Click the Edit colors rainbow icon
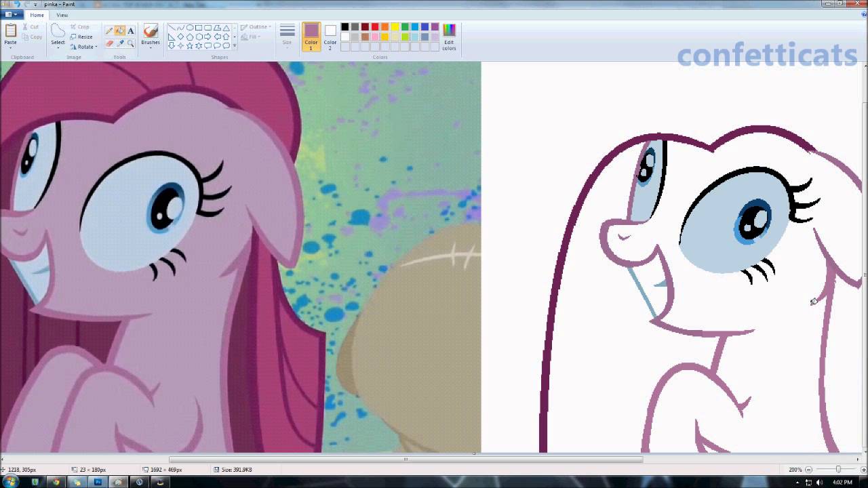Viewport: 868px width, 488px height. (x=449, y=30)
